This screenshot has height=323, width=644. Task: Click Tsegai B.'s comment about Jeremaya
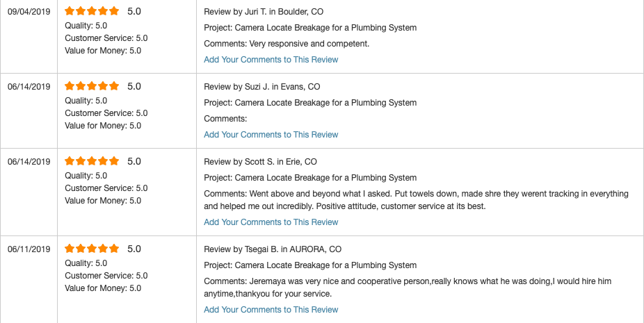coord(406,287)
